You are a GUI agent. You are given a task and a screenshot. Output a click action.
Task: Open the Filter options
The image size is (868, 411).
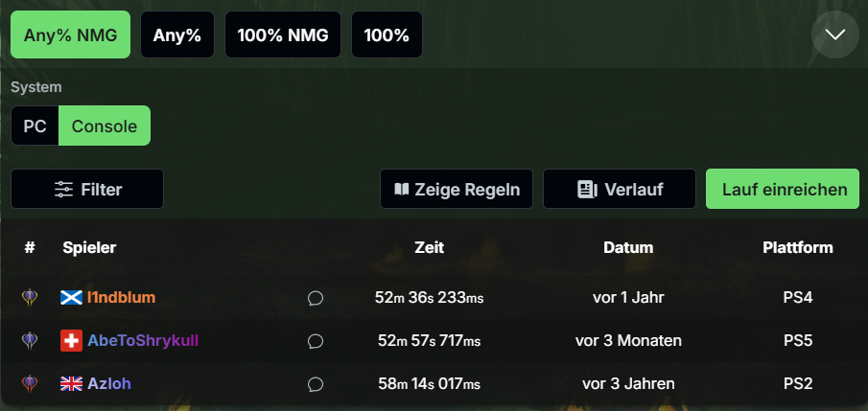pyautogui.click(x=87, y=189)
